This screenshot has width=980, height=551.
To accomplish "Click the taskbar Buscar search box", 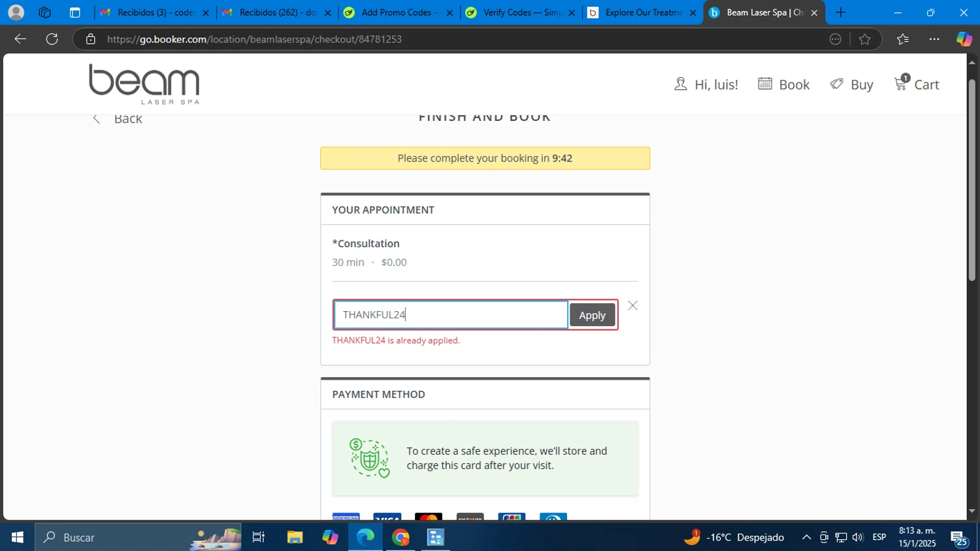I will tap(139, 537).
